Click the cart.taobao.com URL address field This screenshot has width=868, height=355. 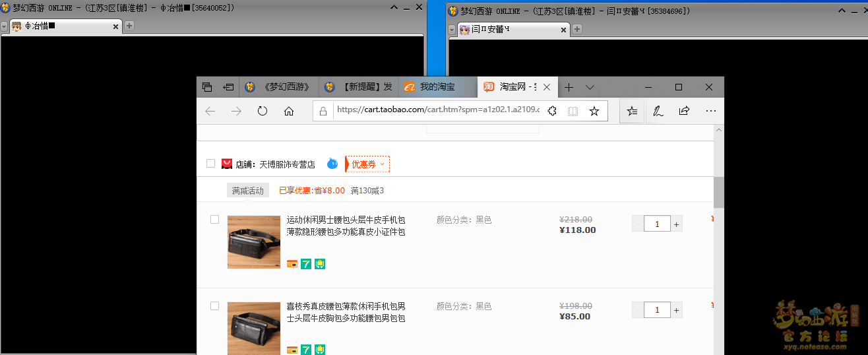pyautogui.click(x=438, y=111)
